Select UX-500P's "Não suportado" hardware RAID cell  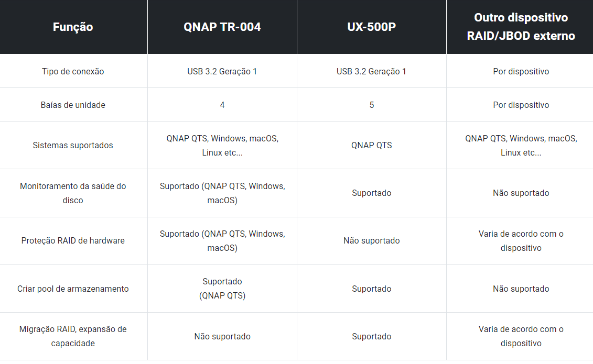click(x=371, y=240)
